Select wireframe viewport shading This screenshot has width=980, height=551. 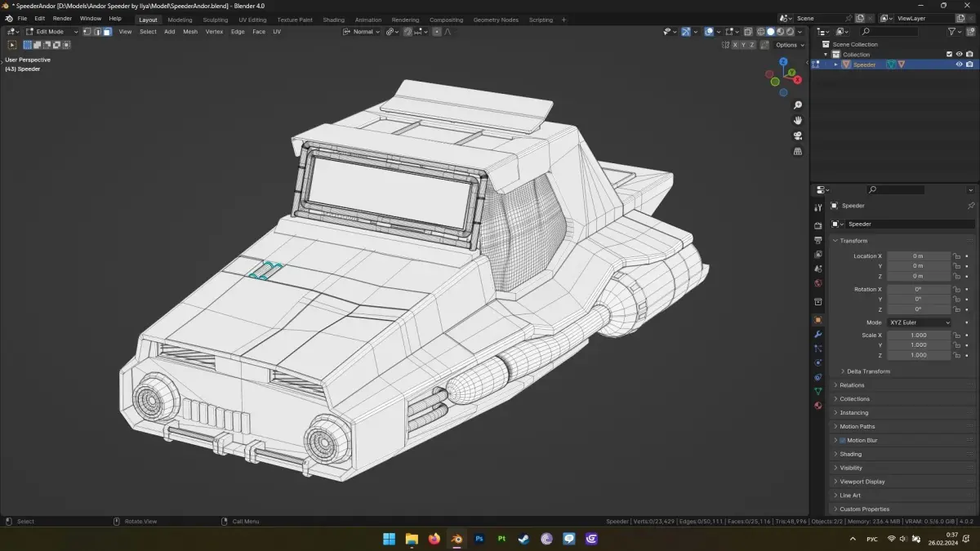coord(760,32)
